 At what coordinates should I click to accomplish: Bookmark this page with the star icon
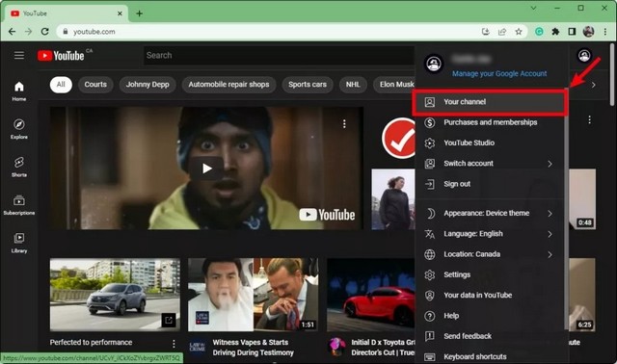pos(519,32)
